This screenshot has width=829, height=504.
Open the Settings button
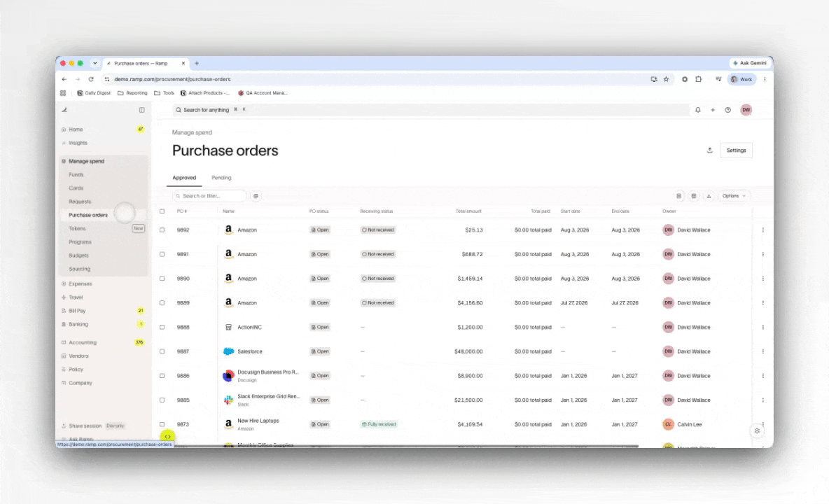point(736,150)
